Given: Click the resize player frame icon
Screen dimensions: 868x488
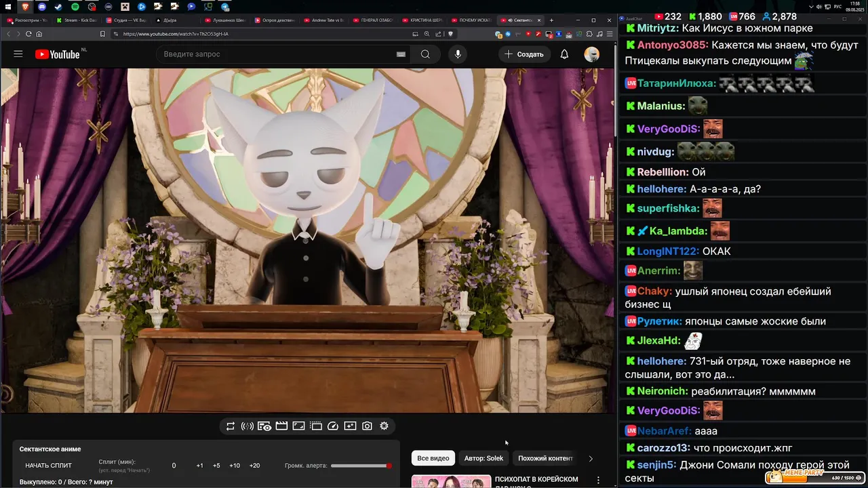Looking at the screenshot, I should click(298, 426).
